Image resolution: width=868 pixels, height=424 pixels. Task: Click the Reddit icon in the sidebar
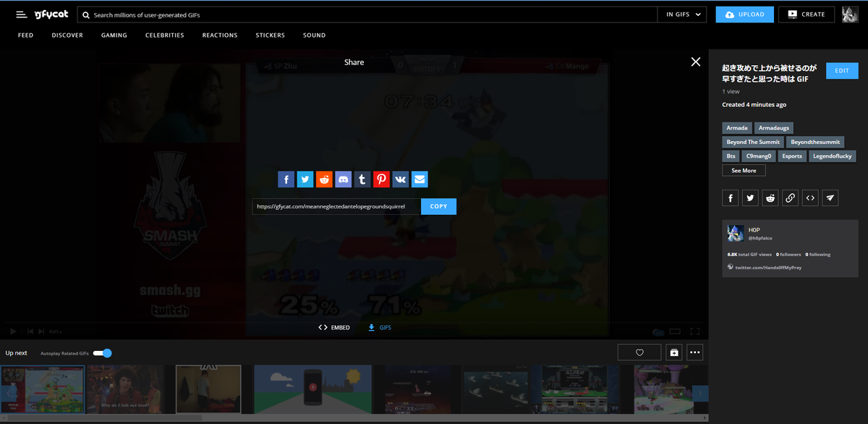click(770, 198)
